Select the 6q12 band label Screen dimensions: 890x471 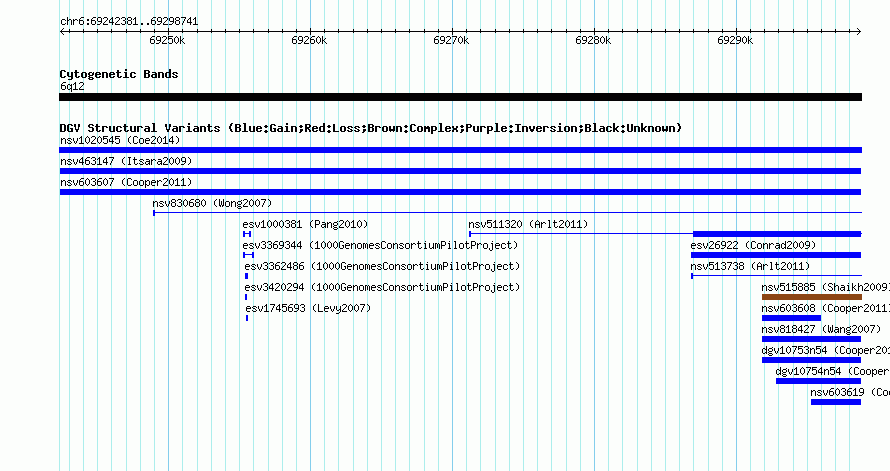coord(72,86)
